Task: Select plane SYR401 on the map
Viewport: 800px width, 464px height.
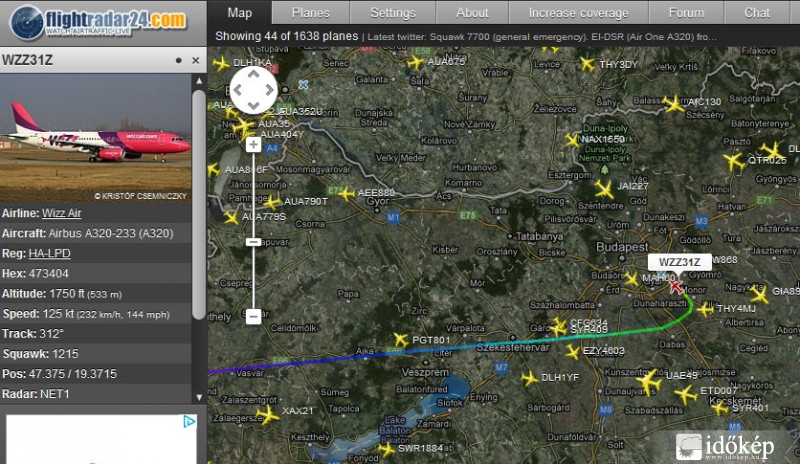Action: click(x=720, y=408)
